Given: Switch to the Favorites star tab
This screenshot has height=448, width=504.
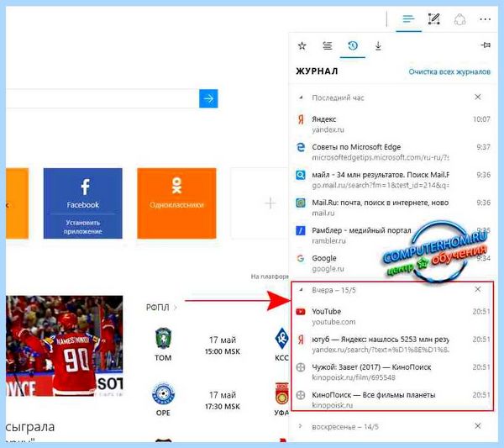Looking at the screenshot, I should point(302,45).
